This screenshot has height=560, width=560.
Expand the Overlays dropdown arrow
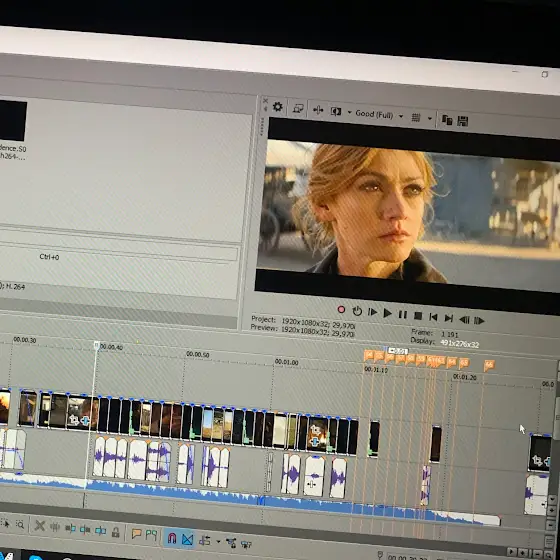(430, 118)
